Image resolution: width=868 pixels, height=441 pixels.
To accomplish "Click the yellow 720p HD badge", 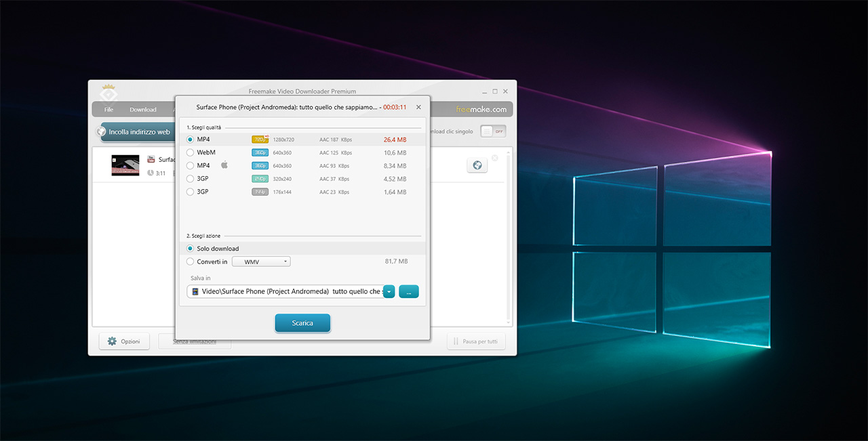I will tap(260, 140).
